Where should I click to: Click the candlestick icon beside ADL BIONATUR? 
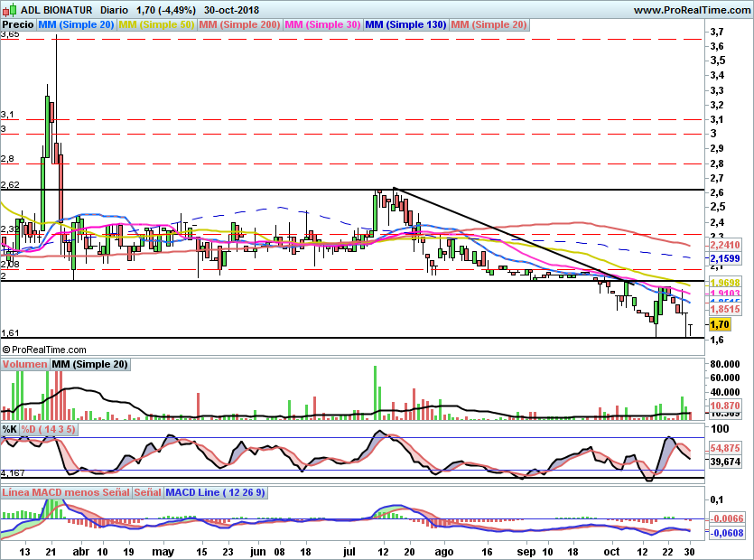click(9, 10)
